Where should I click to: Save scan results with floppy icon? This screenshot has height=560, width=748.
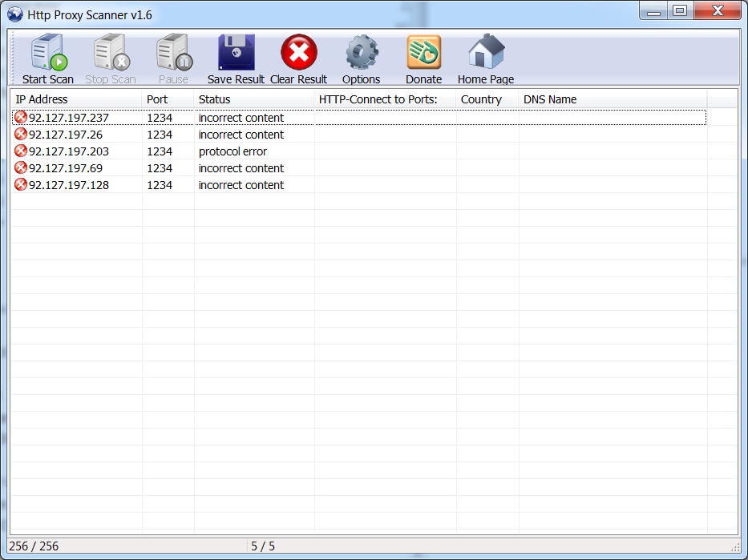(237, 52)
